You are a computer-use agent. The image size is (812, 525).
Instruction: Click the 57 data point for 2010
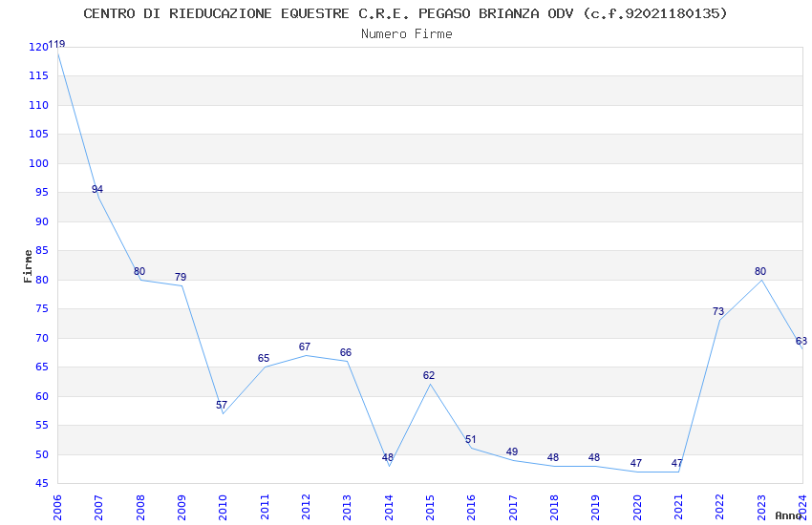pos(222,405)
